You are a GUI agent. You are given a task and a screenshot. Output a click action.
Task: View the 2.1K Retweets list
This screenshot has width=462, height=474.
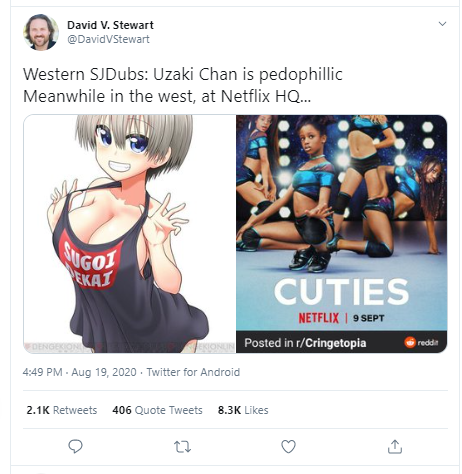pos(62,410)
